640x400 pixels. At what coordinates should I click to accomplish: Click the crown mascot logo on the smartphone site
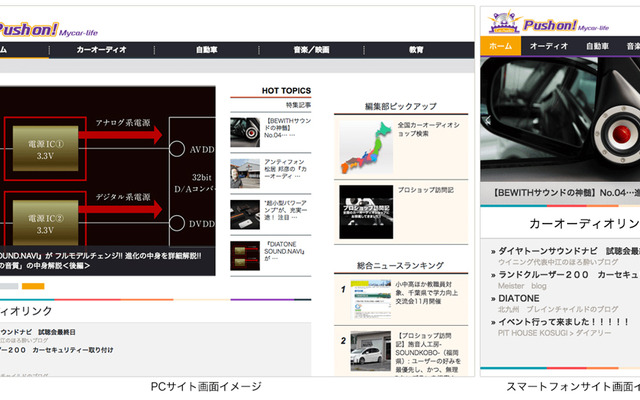coord(504,22)
